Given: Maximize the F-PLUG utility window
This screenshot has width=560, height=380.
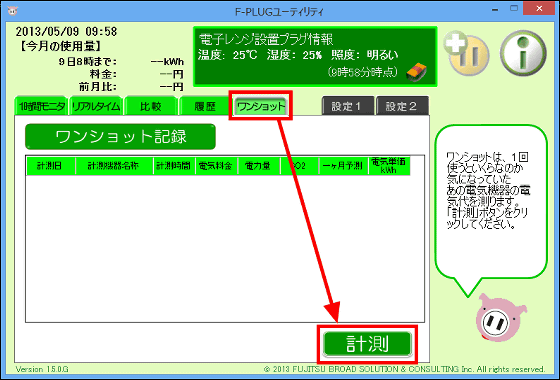Looking at the screenshot, I should click(x=514, y=9).
